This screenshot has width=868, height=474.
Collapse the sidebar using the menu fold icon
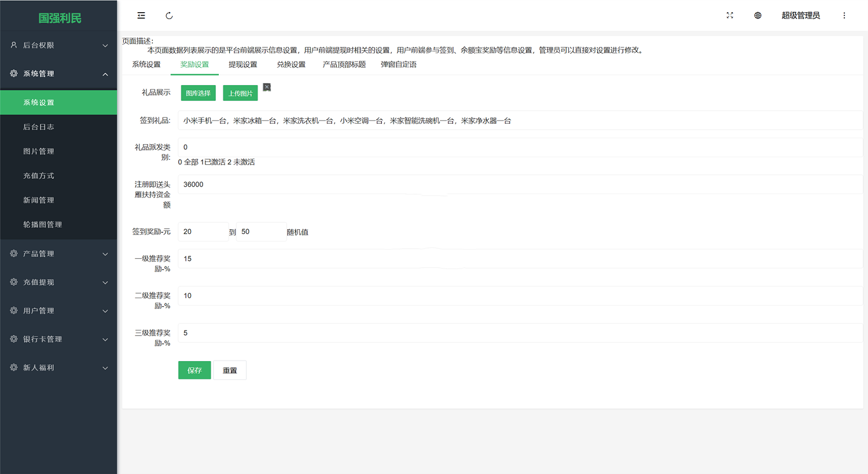pyautogui.click(x=141, y=15)
